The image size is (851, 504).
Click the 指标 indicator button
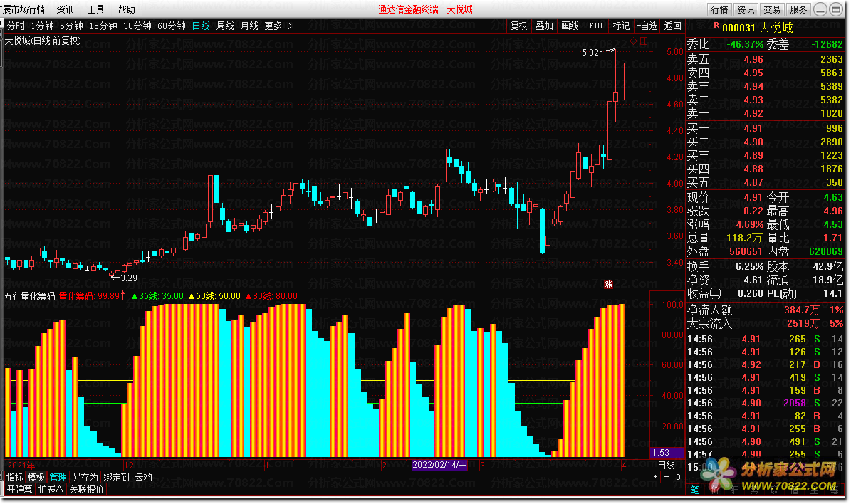pyautogui.click(x=15, y=478)
